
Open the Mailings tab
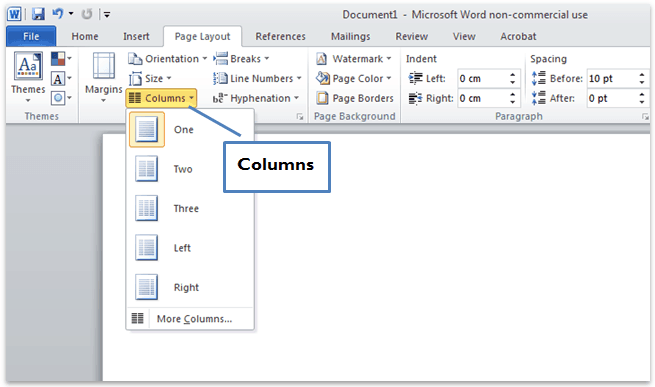coord(350,36)
